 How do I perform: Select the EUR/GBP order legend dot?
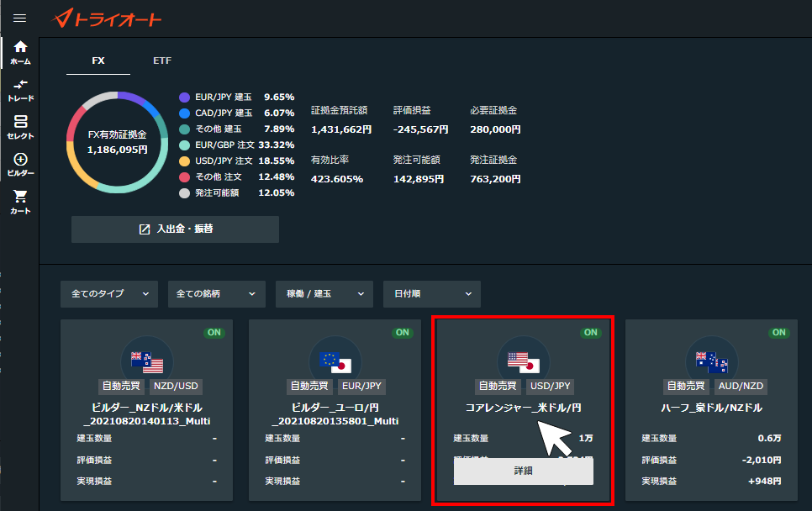184,145
